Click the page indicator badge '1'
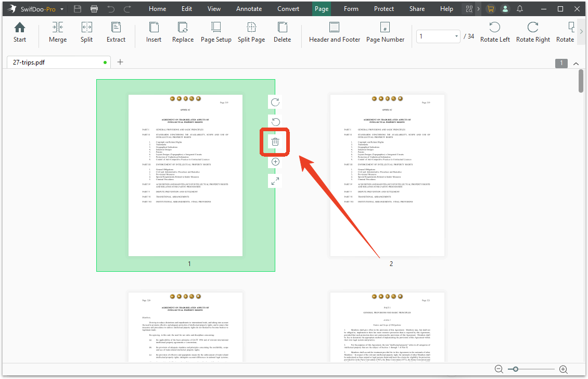 click(561, 63)
